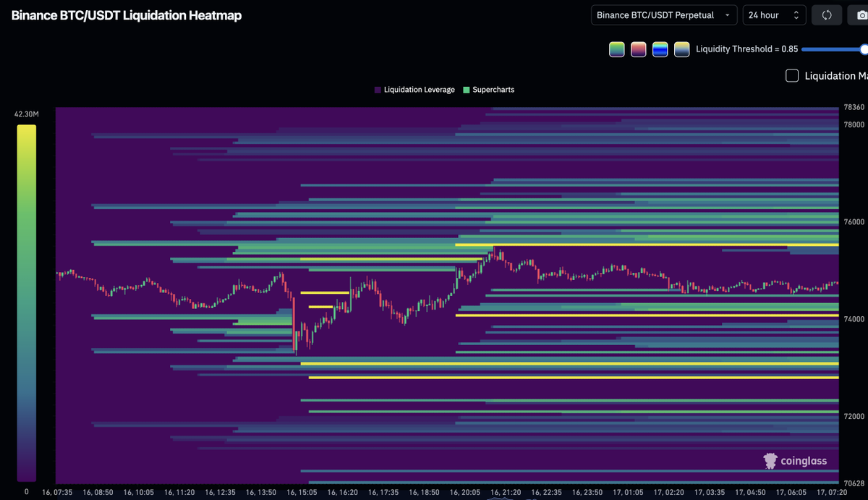Viewport: 868px width, 500px height.
Task: Adjust the Liquidity Threshold slider handle
Action: [864, 49]
